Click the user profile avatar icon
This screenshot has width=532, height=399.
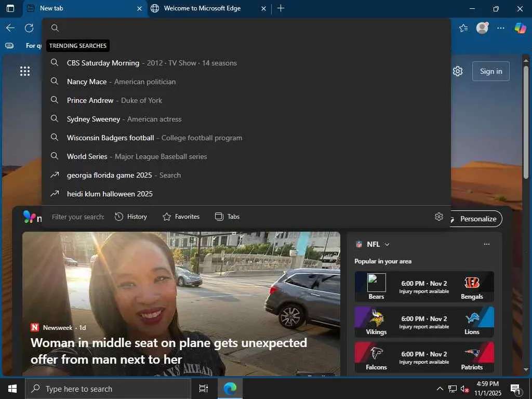pos(482,28)
